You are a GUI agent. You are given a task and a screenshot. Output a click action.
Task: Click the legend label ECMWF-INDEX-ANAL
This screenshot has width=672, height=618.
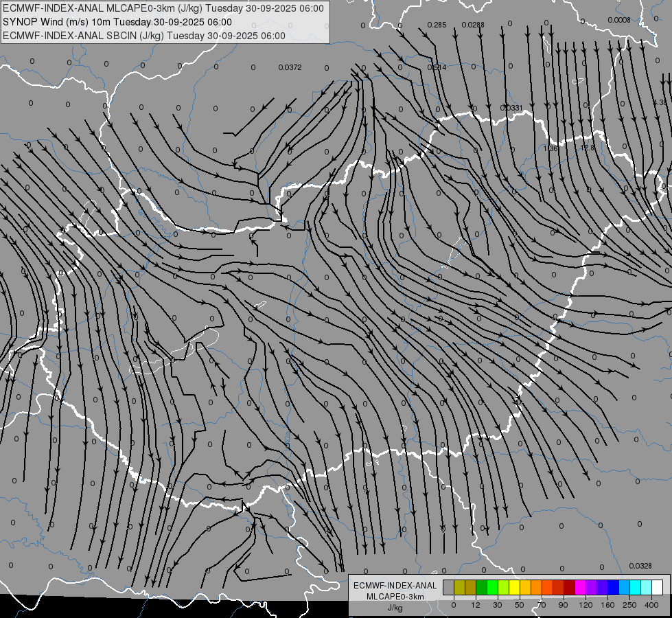(395, 586)
